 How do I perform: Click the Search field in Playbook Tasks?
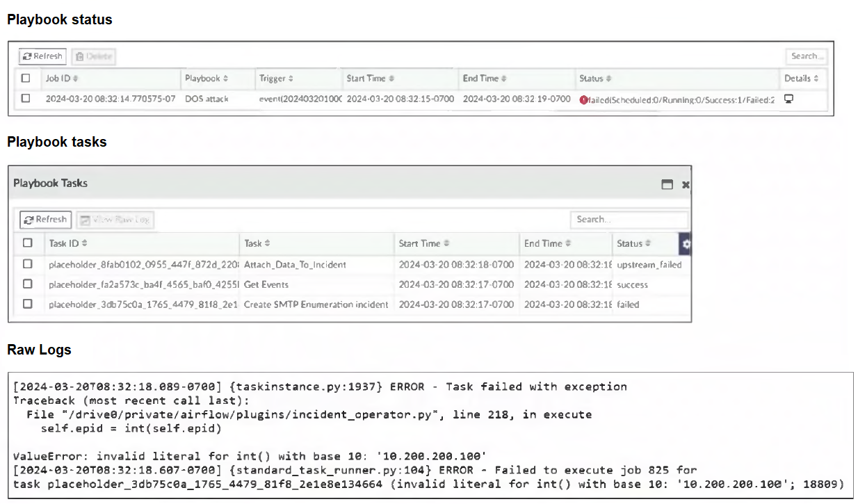pyautogui.click(x=629, y=220)
